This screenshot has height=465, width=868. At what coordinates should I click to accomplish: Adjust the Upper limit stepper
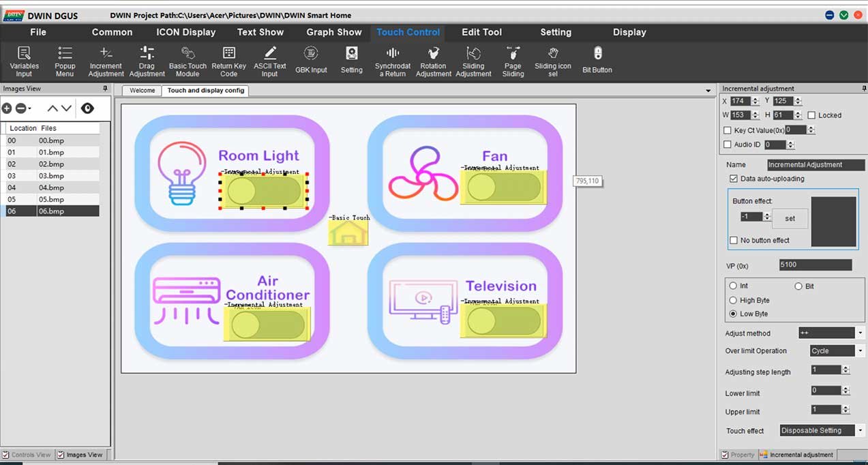[845, 409]
